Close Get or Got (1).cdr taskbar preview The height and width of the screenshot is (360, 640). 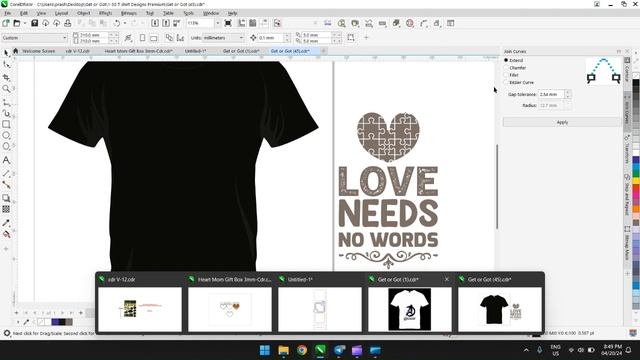click(447, 279)
